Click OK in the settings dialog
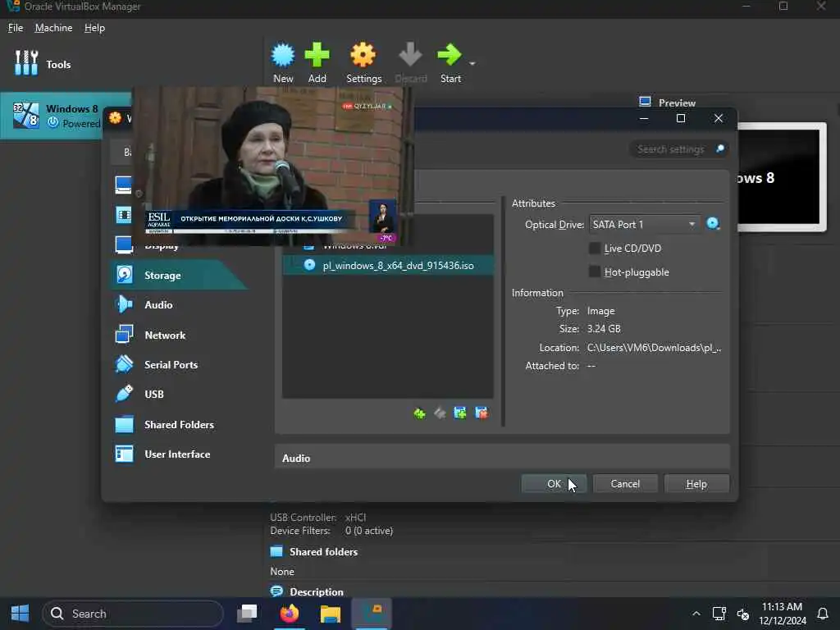Viewport: 840px width, 630px height. 554,484
